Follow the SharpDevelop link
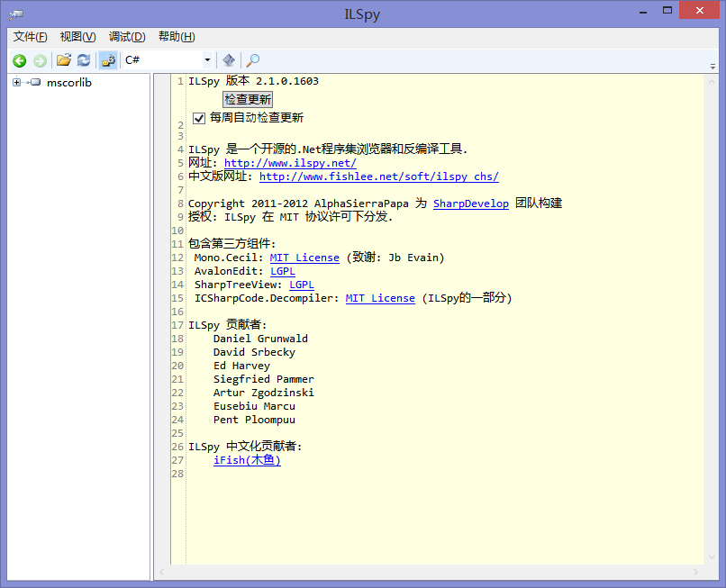 470,204
